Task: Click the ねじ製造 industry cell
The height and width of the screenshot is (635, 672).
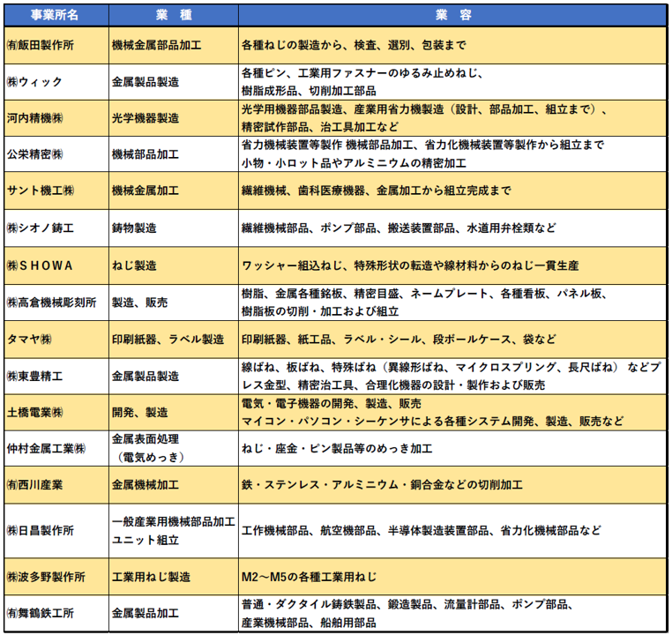Action: coord(174,265)
